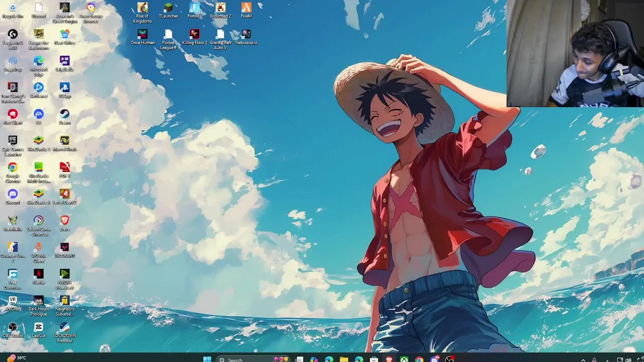
Task: Launch the BlueStacks X icon
Action: [39, 197]
